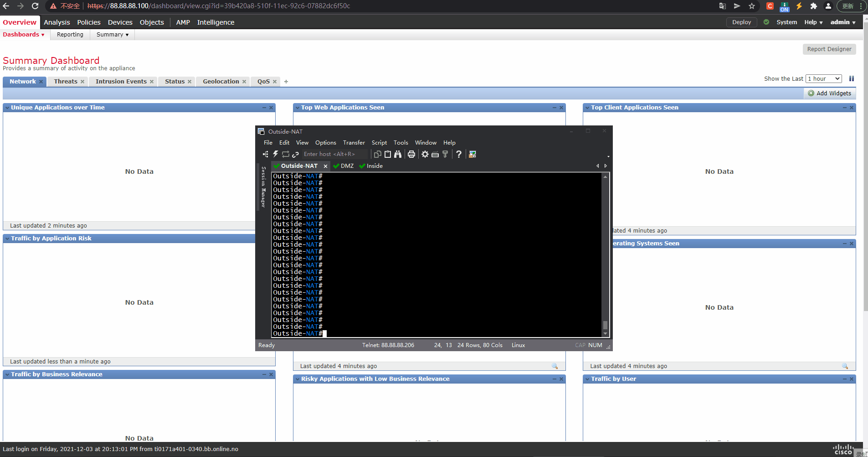
Task: Switch to the Inside session tab
Action: (371, 166)
